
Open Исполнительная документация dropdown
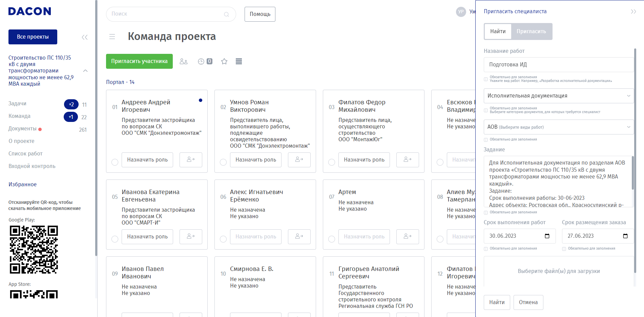click(558, 96)
